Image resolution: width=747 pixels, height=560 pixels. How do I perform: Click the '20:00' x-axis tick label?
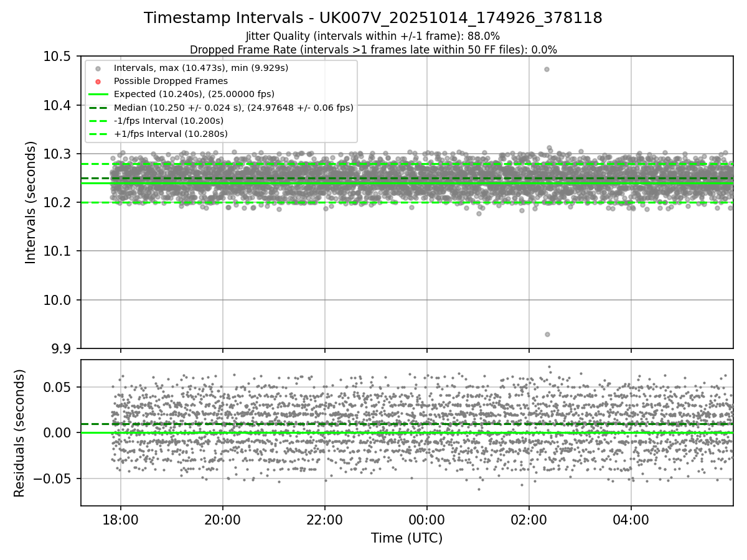pyautogui.click(x=223, y=518)
